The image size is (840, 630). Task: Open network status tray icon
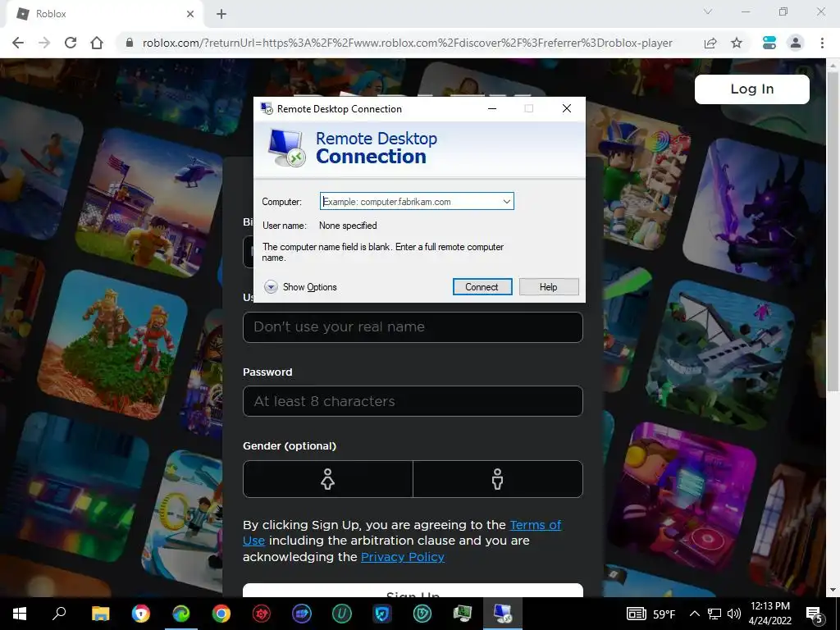[714, 614]
